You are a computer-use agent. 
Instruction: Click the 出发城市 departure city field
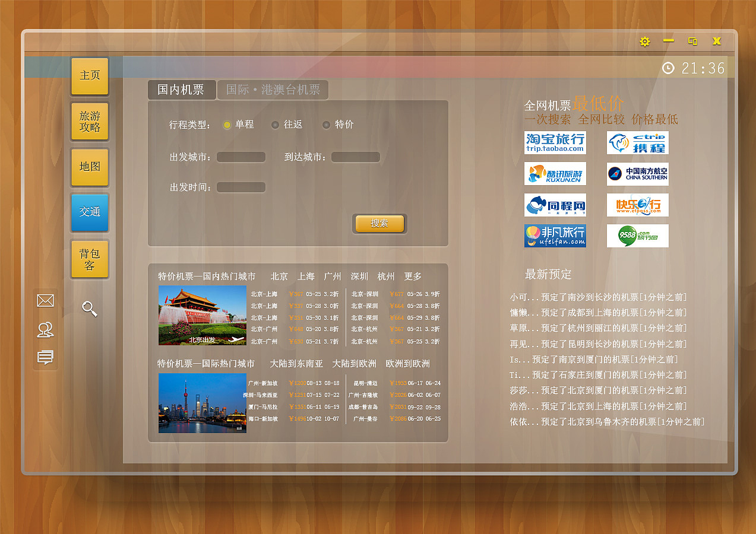click(x=241, y=157)
